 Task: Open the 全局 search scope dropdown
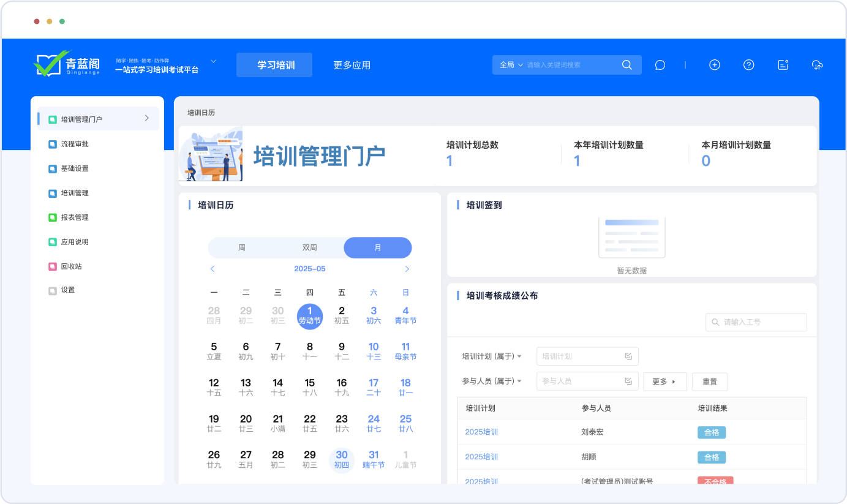(511, 65)
